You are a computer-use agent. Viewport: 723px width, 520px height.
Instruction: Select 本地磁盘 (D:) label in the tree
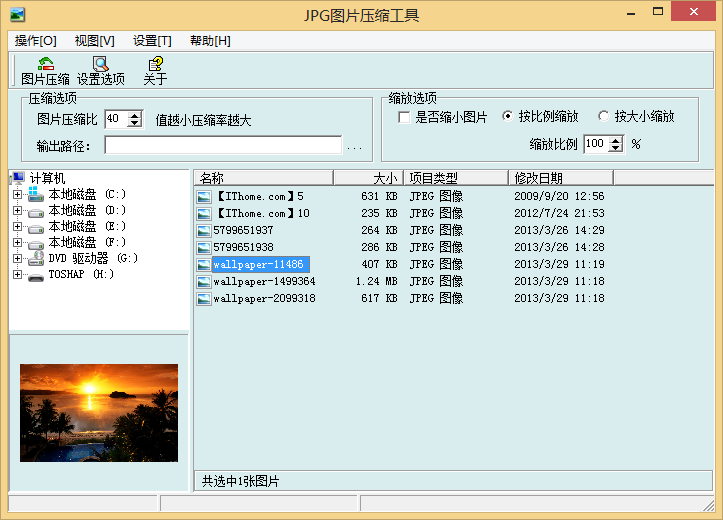(88, 210)
